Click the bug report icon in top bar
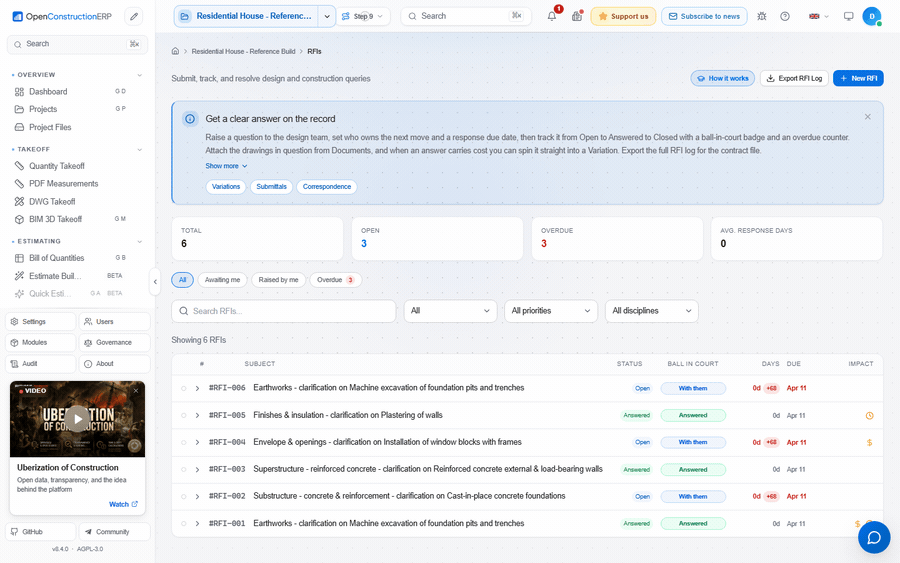Image resolution: width=900 pixels, height=563 pixels. (762, 16)
